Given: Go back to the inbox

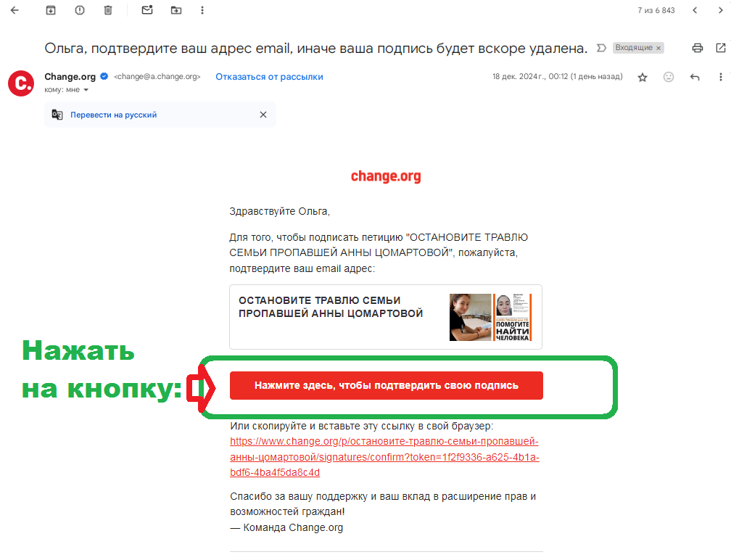Looking at the screenshot, I should pyautogui.click(x=15, y=10).
